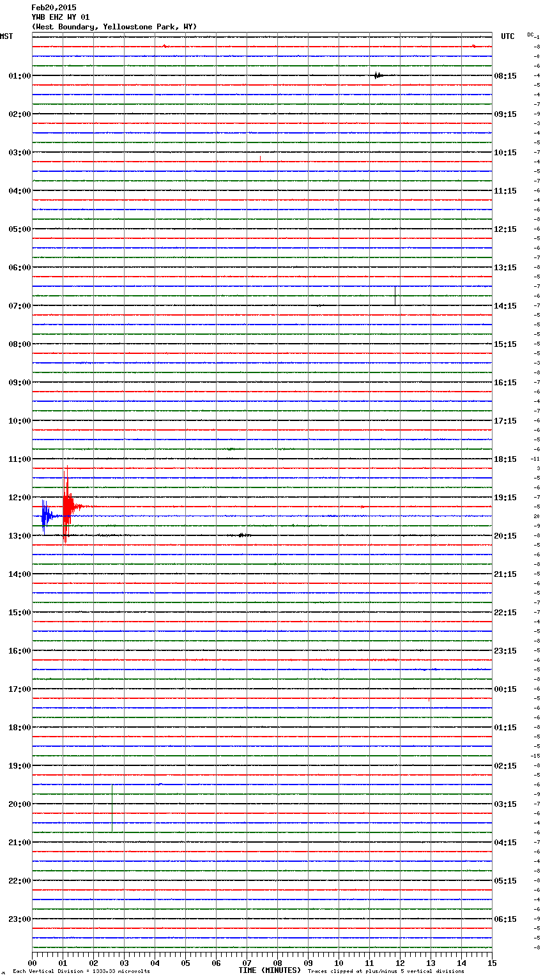Select the 18:00 MST time label

tap(19, 728)
